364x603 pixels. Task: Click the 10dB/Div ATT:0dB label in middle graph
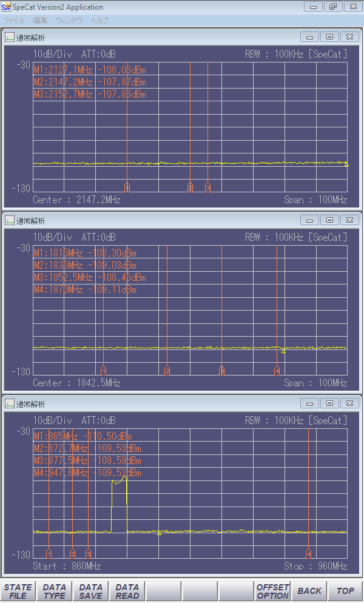click(74, 237)
